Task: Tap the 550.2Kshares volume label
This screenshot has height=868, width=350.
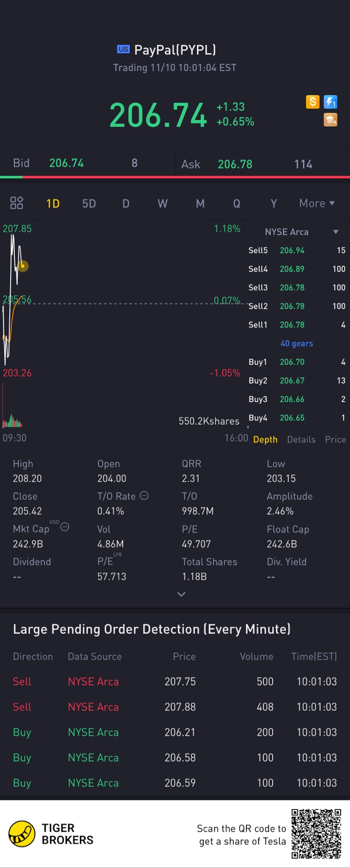Action: click(x=209, y=421)
